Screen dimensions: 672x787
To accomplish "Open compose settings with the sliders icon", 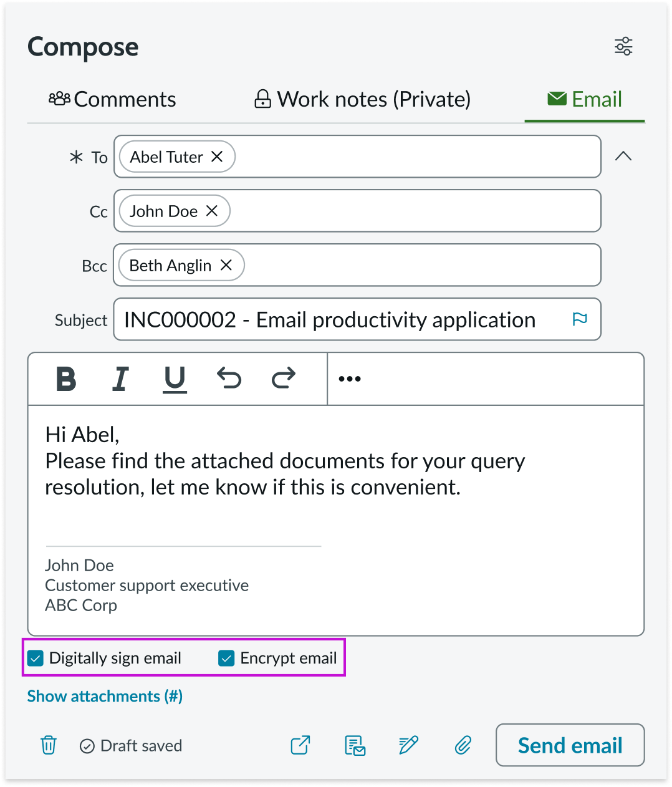I will (623, 46).
